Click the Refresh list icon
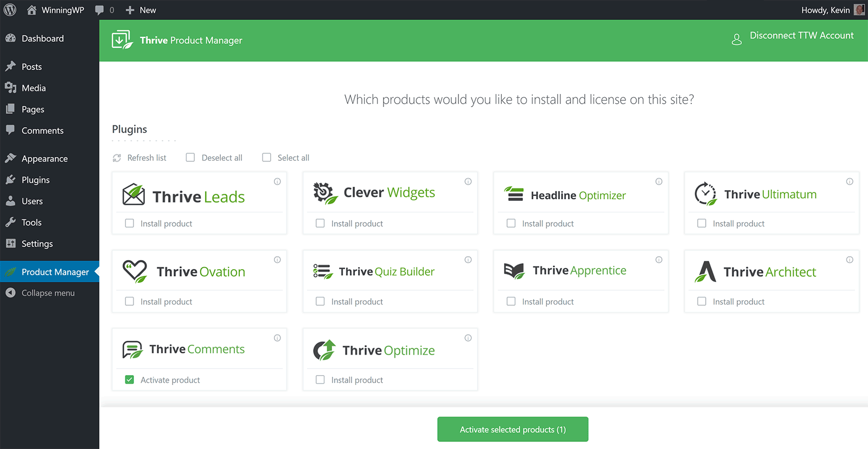Viewport: 868px width, 449px height. [117, 158]
